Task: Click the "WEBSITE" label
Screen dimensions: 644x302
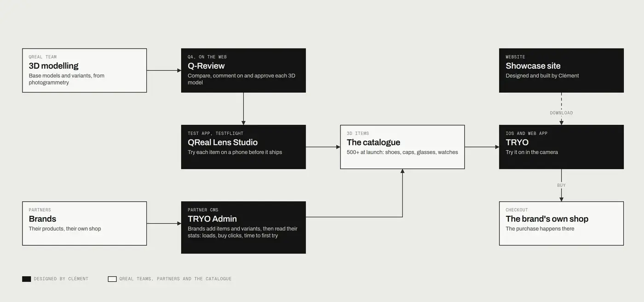Action: [x=516, y=57]
